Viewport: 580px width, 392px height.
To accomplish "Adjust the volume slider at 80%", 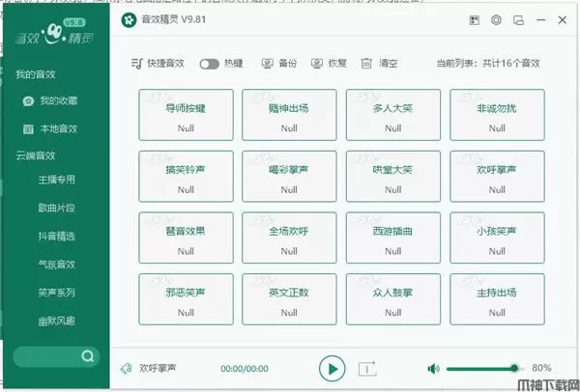I will click(484, 369).
